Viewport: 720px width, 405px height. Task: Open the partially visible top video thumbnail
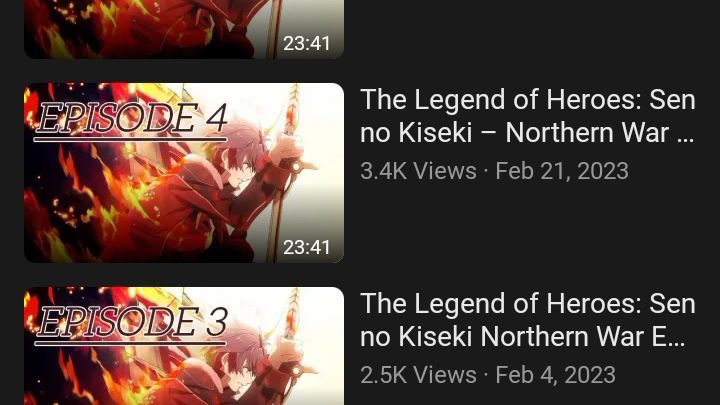pyautogui.click(x=184, y=29)
